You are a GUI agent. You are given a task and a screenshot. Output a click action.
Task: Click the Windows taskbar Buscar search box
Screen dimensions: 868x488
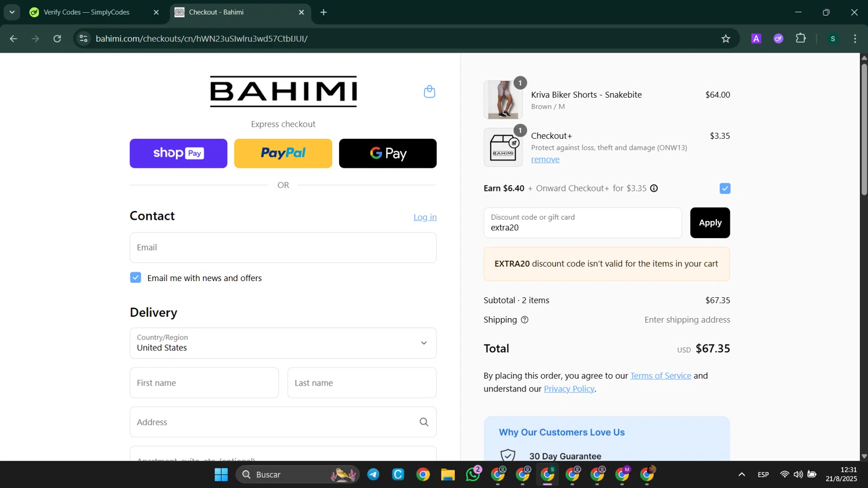tap(297, 475)
